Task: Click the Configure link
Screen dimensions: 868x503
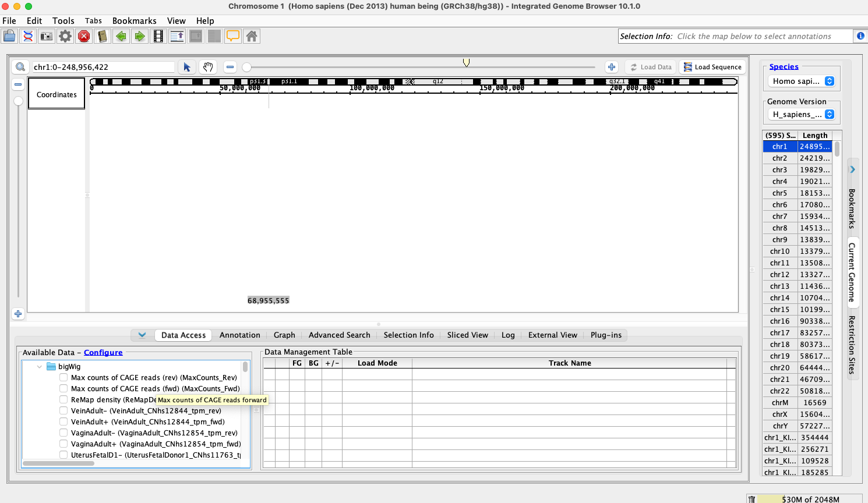Action: pyautogui.click(x=103, y=353)
